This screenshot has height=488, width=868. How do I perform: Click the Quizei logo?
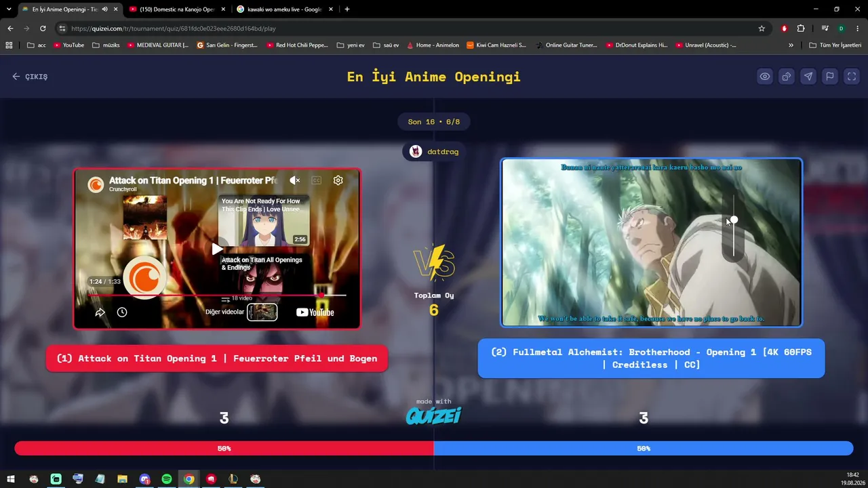434,415
